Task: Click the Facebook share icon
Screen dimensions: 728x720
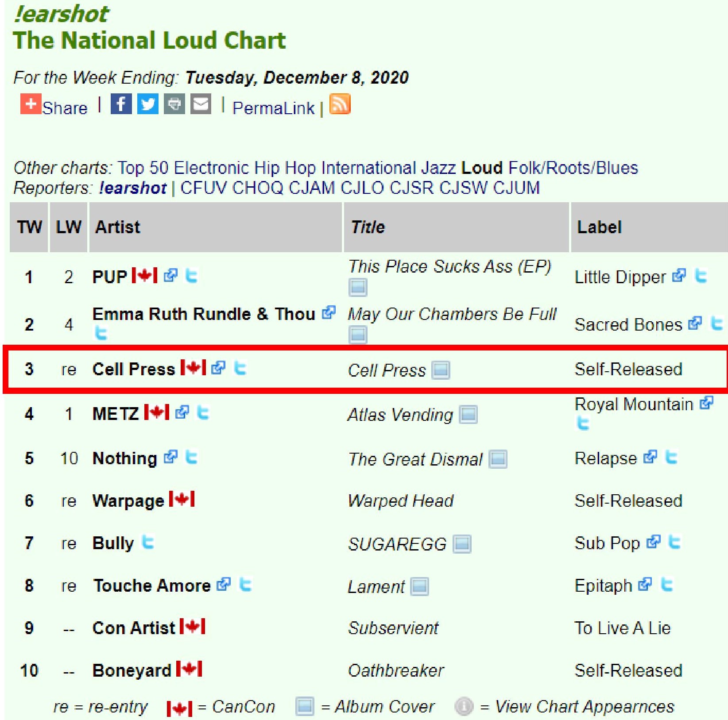Action: pyautogui.click(x=121, y=104)
